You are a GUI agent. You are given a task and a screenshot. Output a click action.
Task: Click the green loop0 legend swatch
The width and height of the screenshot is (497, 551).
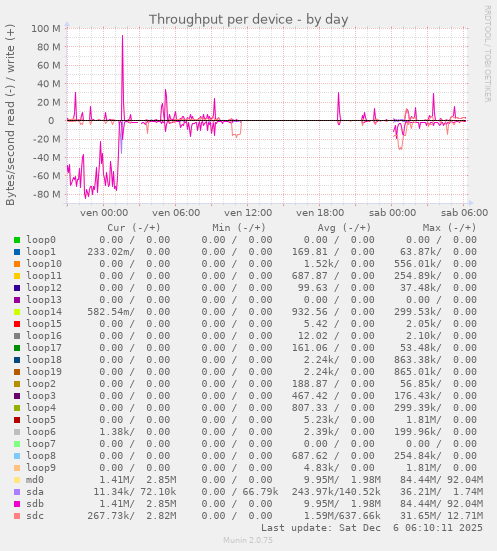click(17, 240)
